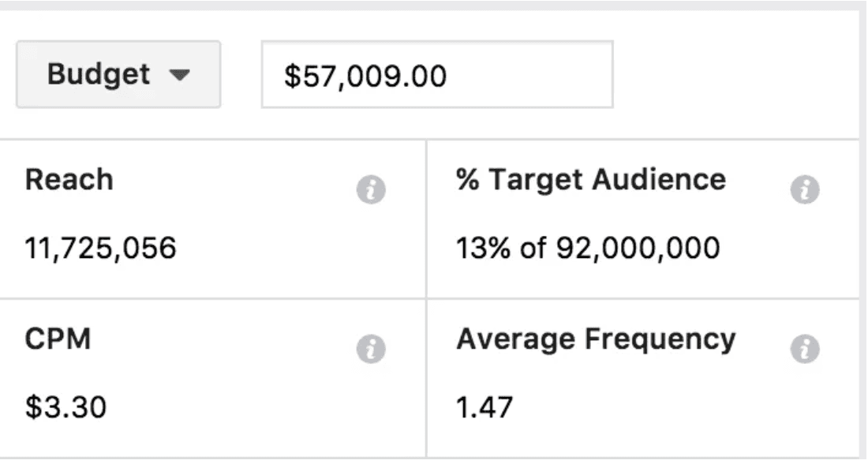Click the word Audience in % Target Audience

[658, 180]
